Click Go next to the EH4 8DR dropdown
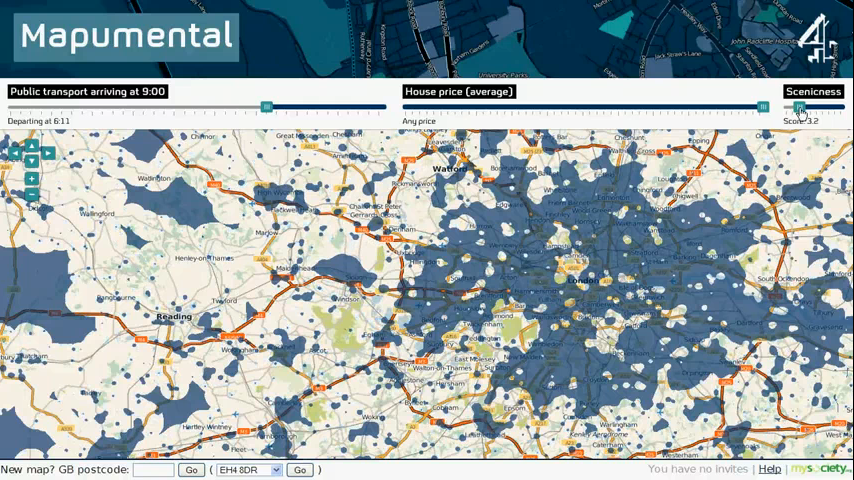The image size is (854, 480). pos(300,470)
